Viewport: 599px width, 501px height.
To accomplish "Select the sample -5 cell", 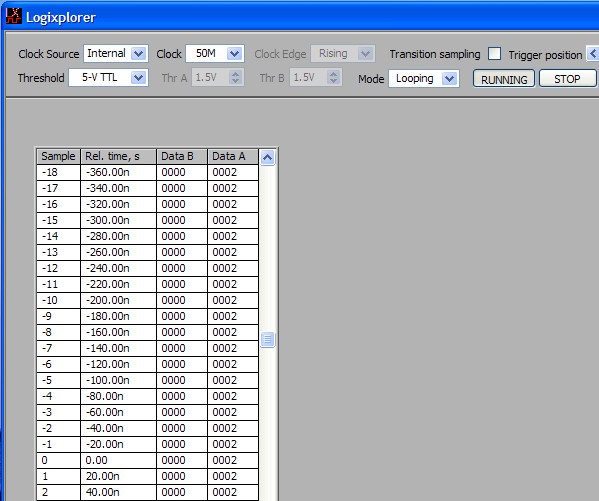I will tap(58, 380).
